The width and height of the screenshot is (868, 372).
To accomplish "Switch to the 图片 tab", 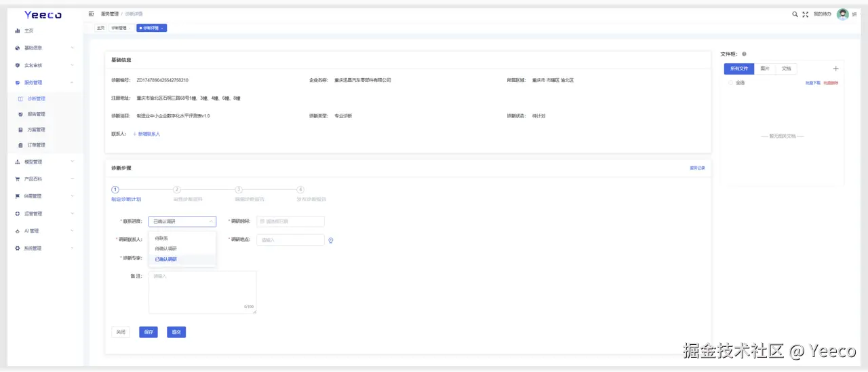I will [x=765, y=69].
